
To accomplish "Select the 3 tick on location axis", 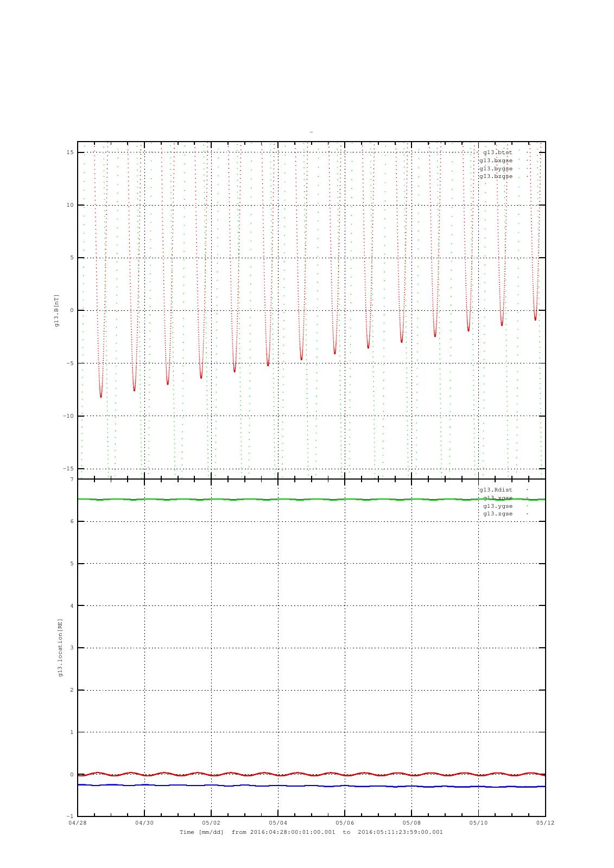I will [x=72, y=648].
